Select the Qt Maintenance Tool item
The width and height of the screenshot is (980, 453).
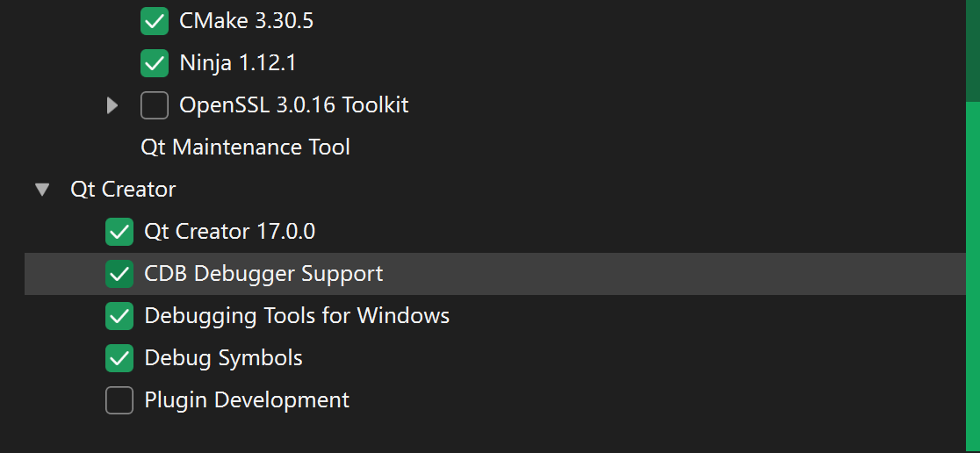click(245, 147)
